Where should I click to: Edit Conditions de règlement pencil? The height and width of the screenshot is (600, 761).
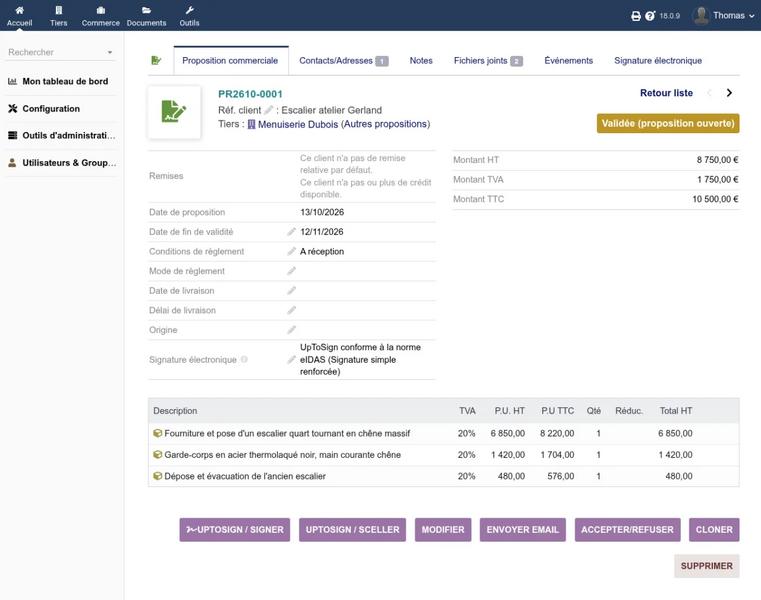click(291, 251)
